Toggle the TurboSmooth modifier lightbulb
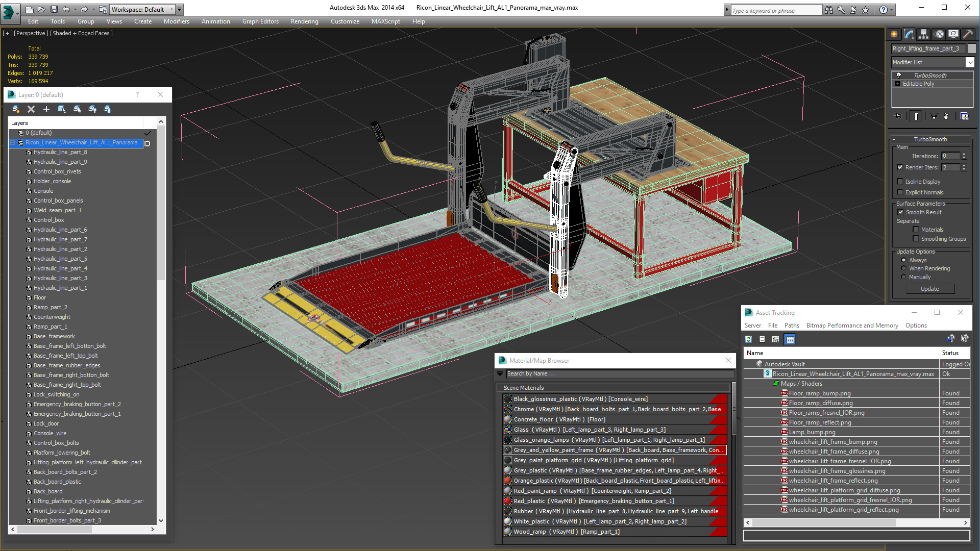This screenshot has width=980, height=551. [x=899, y=76]
